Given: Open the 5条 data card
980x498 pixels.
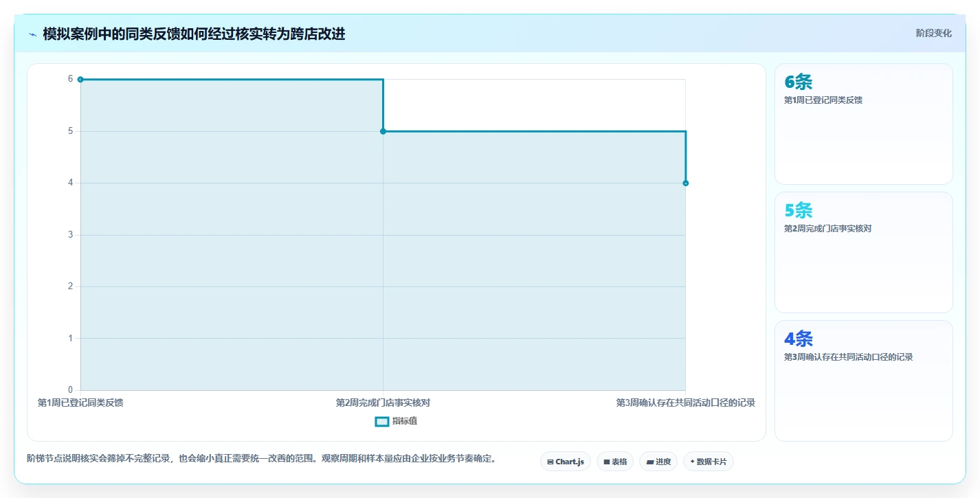Looking at the screenshot, I should 864,252.
